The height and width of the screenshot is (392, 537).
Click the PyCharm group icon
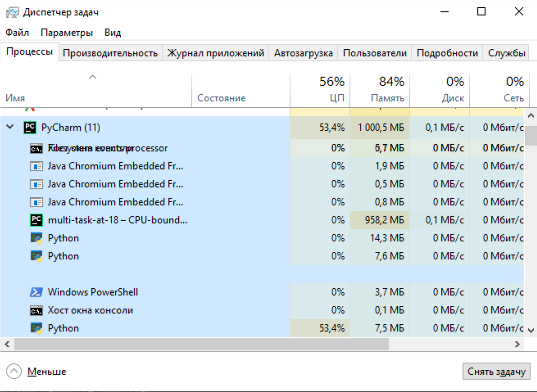coord(30,127)
